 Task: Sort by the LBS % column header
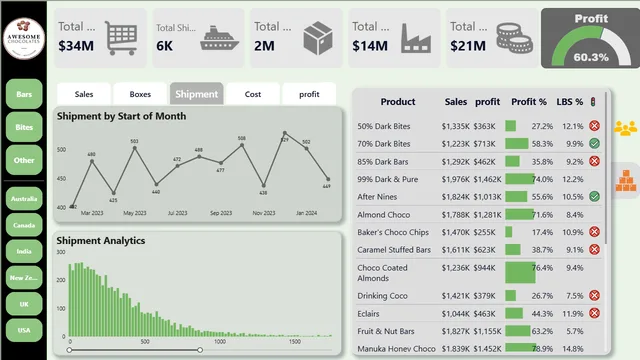tap(569, 102)
